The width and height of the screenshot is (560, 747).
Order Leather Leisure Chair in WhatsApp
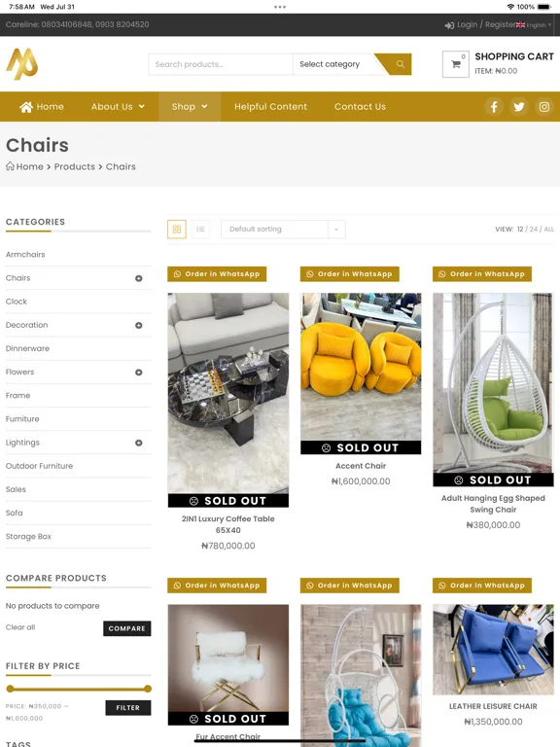coord(482,585)
